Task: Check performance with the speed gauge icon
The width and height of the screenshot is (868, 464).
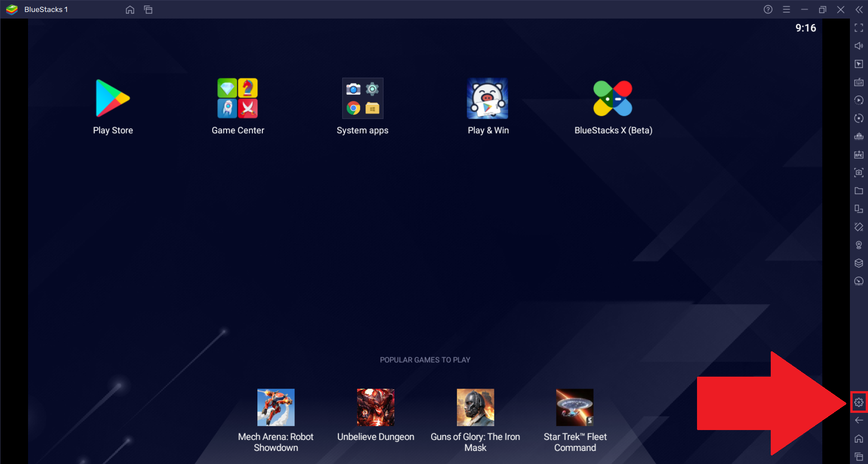Action: pyautogui.click(x=859, y=281)
